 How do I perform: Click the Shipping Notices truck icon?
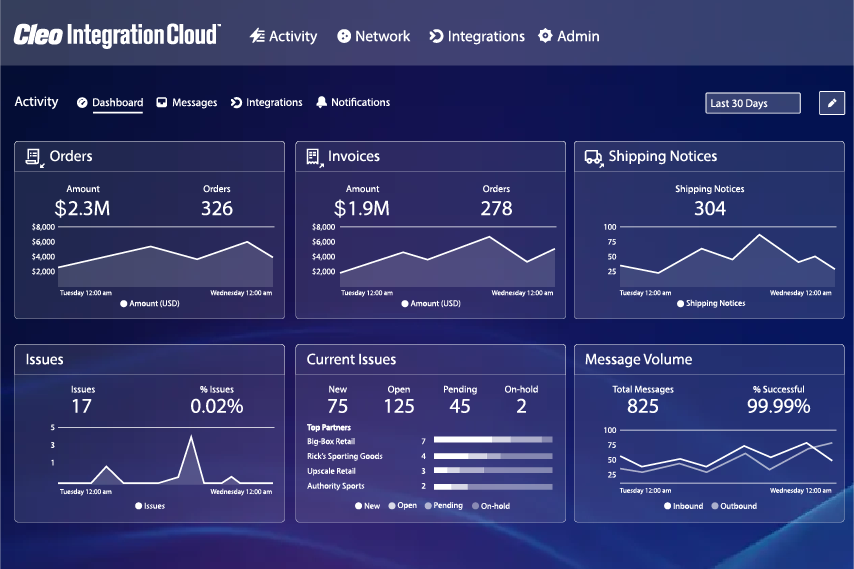[x=594, y=157]
